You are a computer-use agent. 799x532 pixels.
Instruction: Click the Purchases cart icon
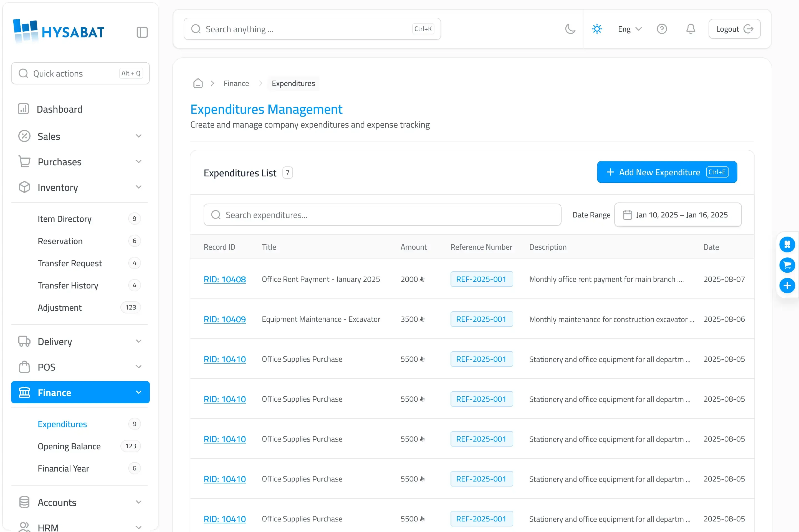tap(24, 161)
